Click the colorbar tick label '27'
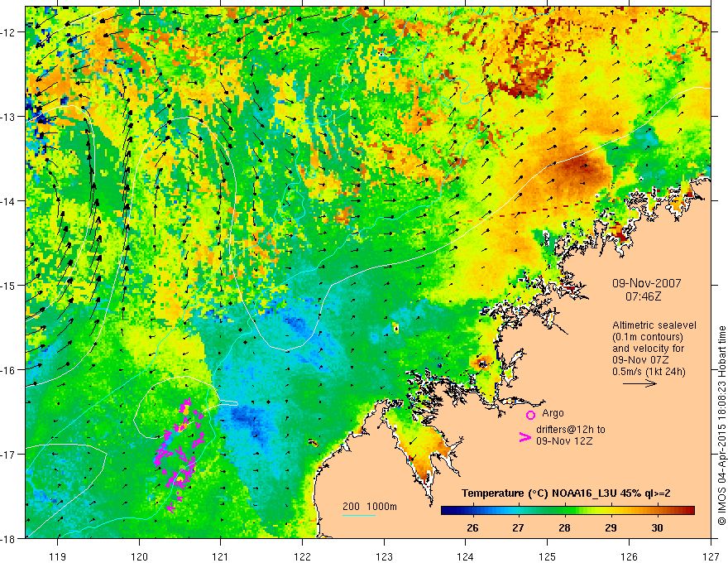This screenshot has width=728, height=563. point(519,527)
